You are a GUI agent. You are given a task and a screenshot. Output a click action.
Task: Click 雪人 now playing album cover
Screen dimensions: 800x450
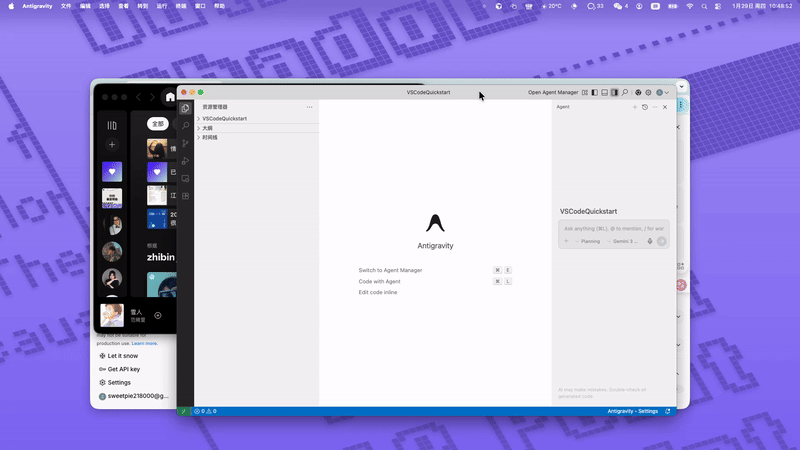pos(112,315)
